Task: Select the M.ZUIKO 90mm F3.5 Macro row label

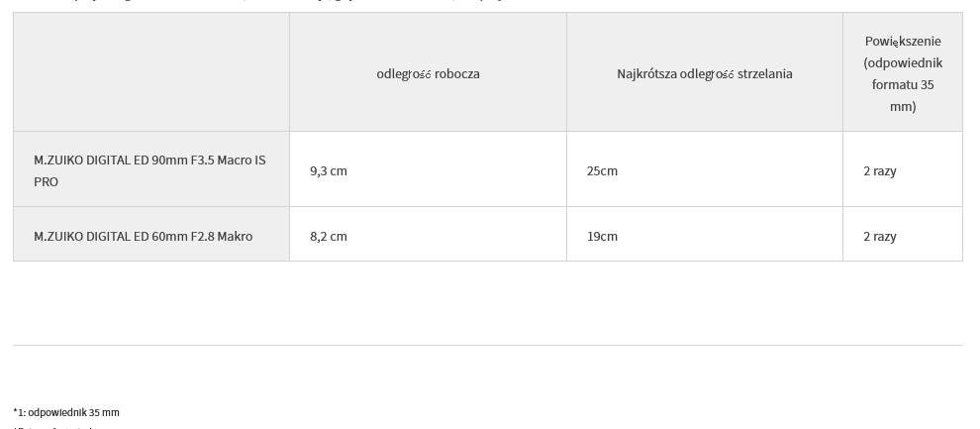Action: pos(149,161)
